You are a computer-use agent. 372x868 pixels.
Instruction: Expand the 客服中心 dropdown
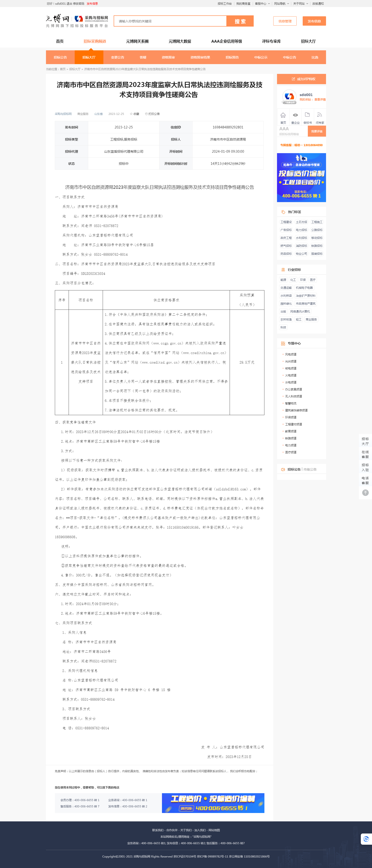click(262, 4)
